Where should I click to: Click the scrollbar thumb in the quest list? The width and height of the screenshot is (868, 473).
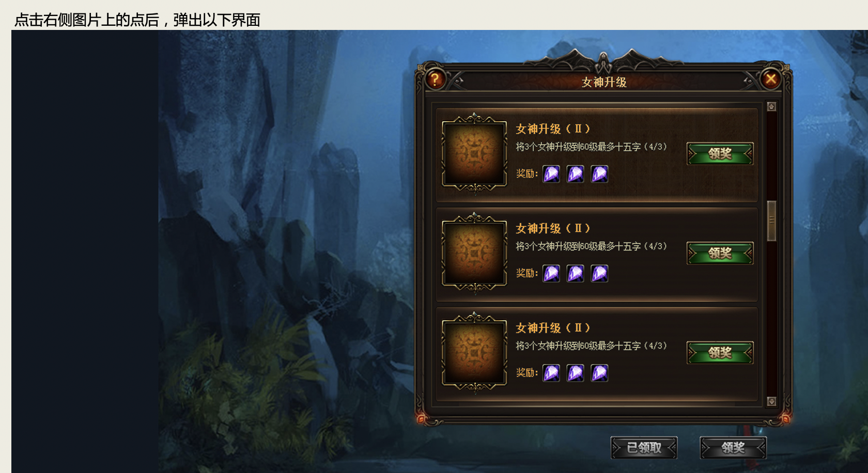771,220
